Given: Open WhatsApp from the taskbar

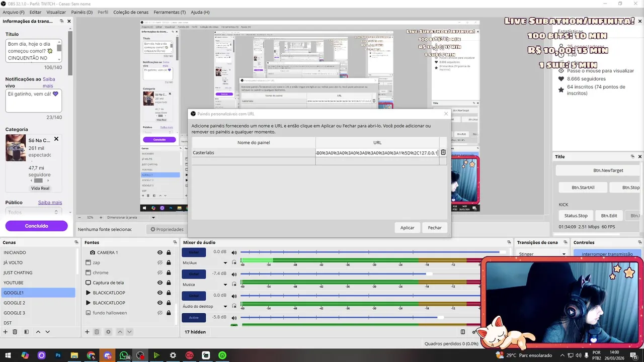Looking at the screenshot, I should [x=124, y=355].
